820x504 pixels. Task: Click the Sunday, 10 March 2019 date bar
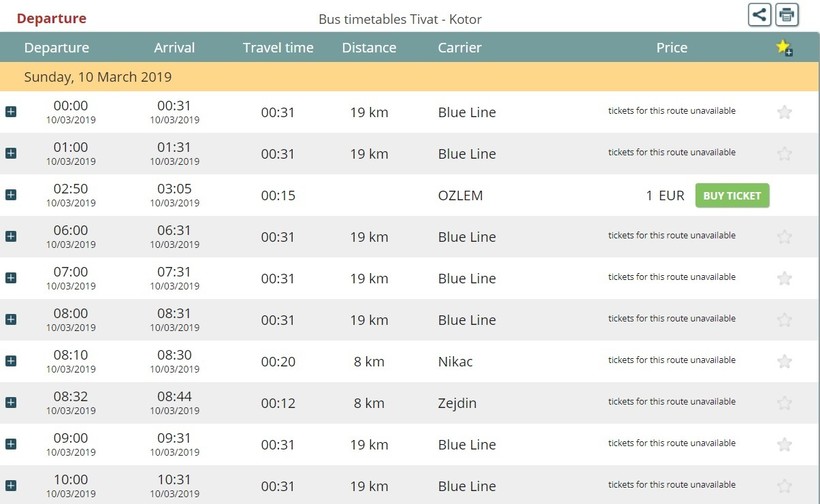[409, 77]
